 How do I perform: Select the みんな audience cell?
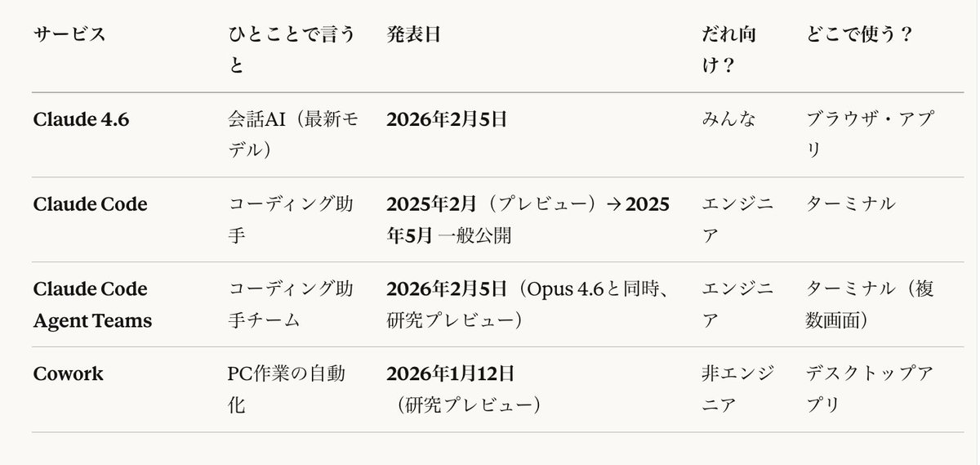point(728,119)
